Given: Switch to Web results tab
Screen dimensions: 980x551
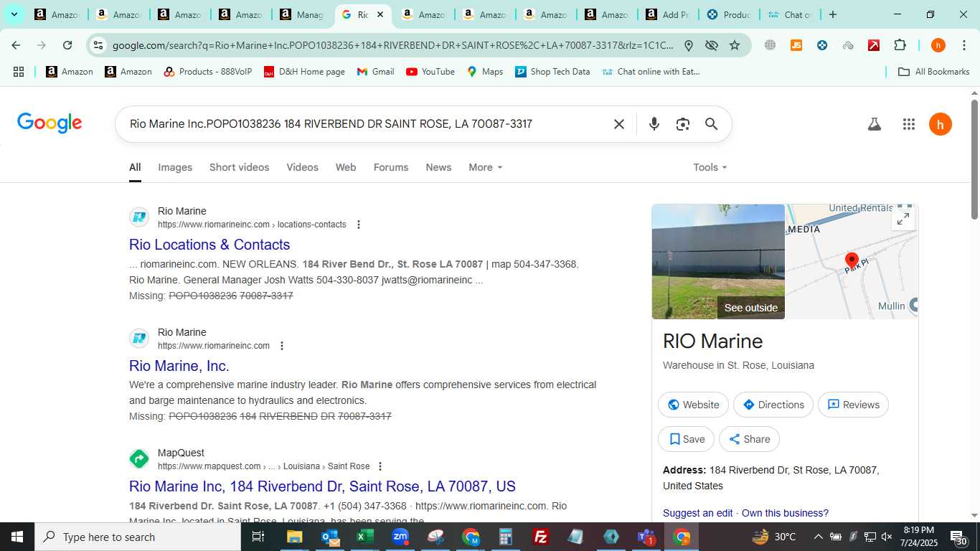Looking at the screenshot, I should tap(346, 167).
